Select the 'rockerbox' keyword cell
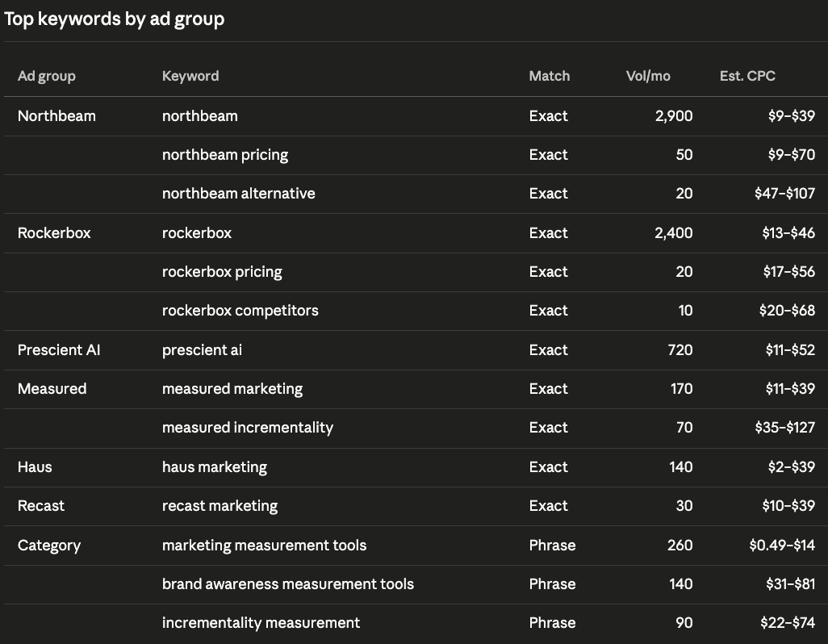The height and width of the screenshot is (644, 828). (x=196, y=232)
